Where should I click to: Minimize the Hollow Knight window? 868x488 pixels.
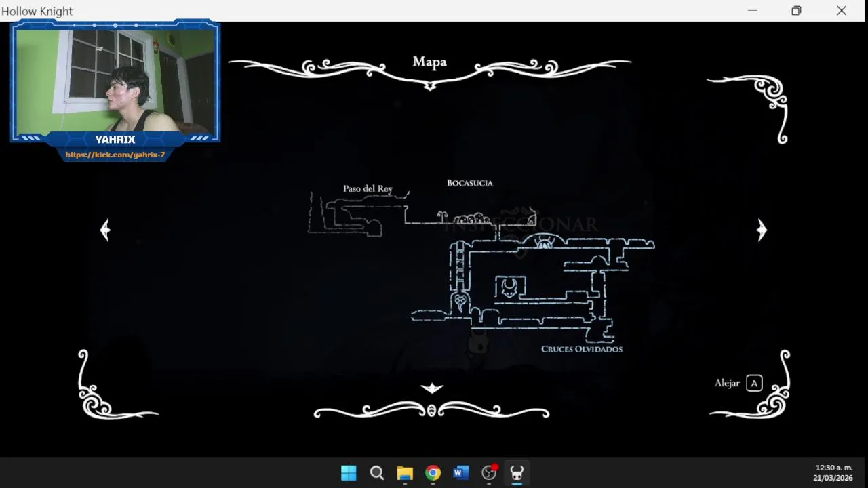point(752,11)
